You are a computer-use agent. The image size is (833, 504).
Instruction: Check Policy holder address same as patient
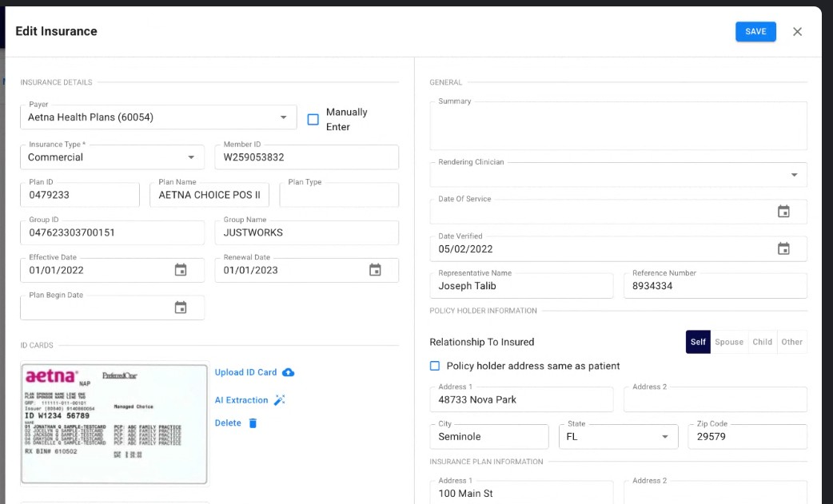coord(435,366)
